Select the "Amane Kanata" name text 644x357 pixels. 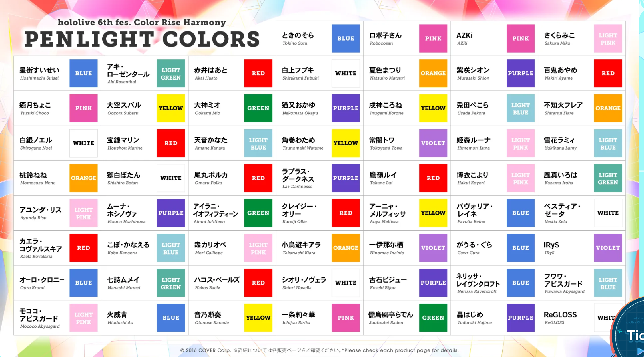[x=210, y=148]
